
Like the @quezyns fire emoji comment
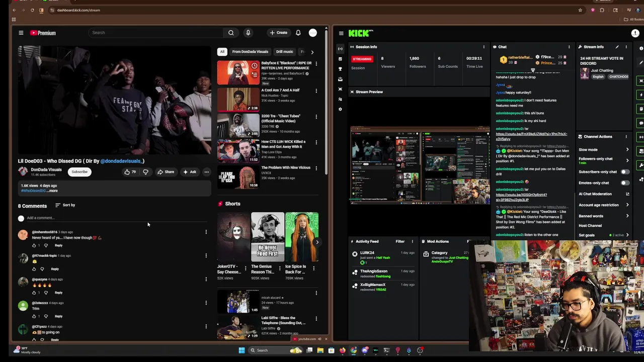tap(34, 293)
